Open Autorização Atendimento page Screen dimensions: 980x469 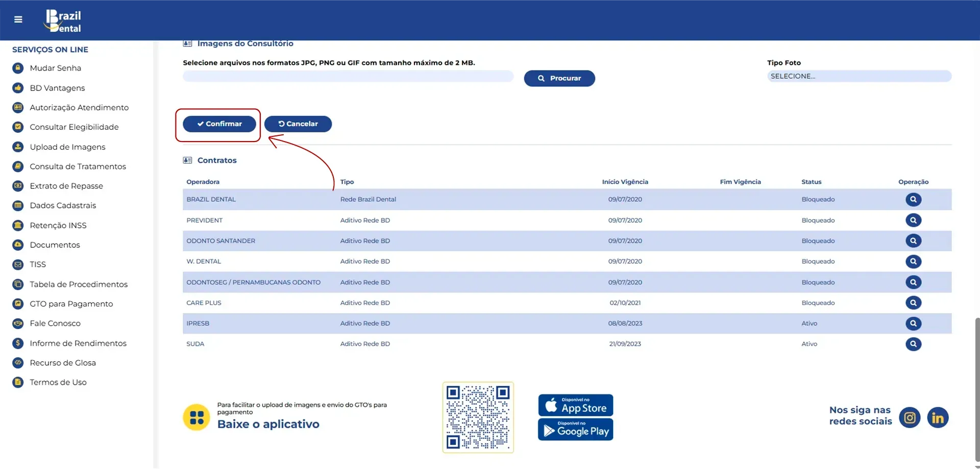coord(79,107)
